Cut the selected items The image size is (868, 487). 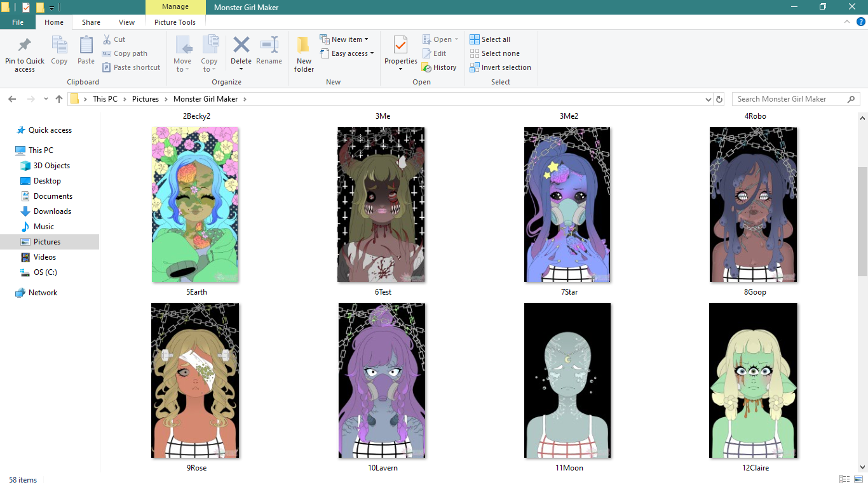click(x=114, y=39)
